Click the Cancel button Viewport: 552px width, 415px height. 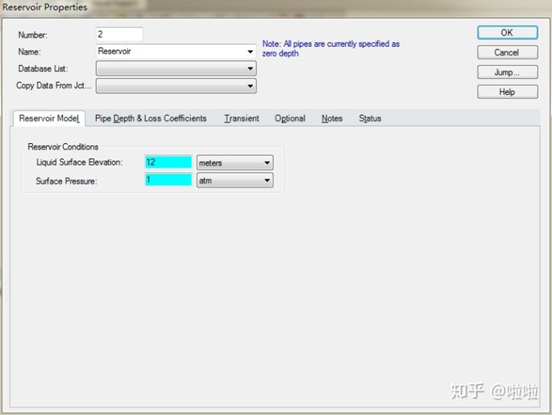pyautogui.click(x=507, y=52)
